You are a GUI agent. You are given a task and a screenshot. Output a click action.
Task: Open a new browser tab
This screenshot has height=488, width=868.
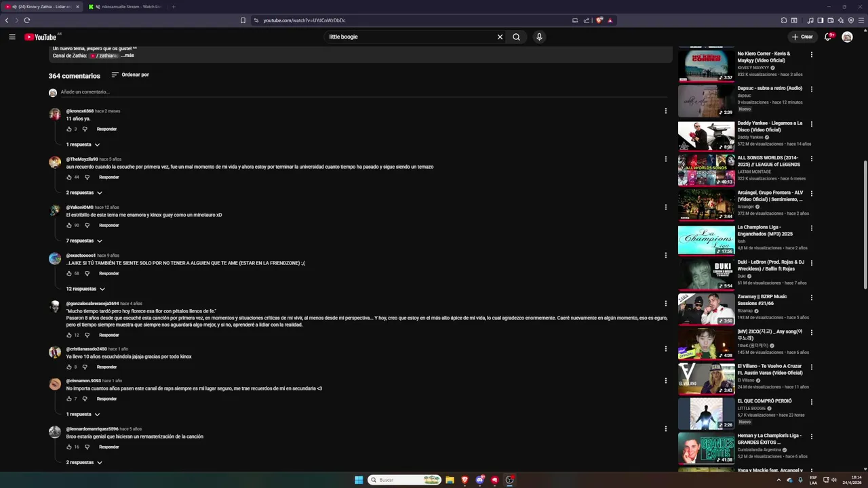click(173, 7)
